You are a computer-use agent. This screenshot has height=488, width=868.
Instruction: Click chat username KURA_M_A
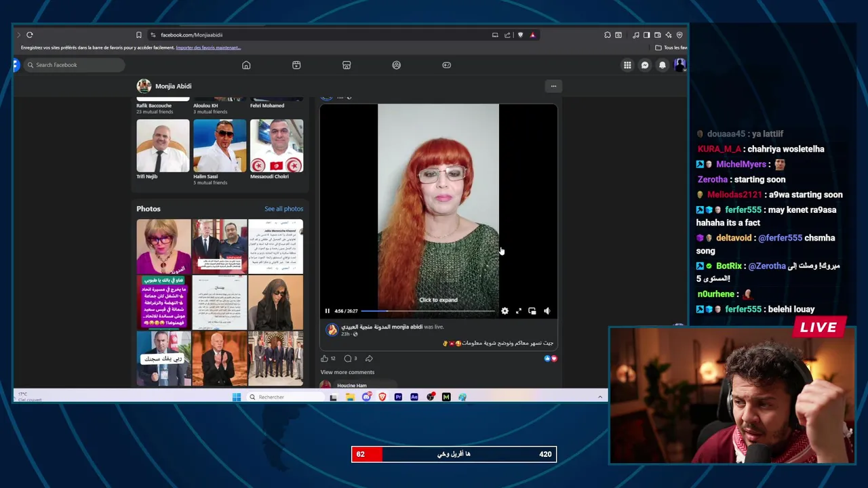pos(719,149)
